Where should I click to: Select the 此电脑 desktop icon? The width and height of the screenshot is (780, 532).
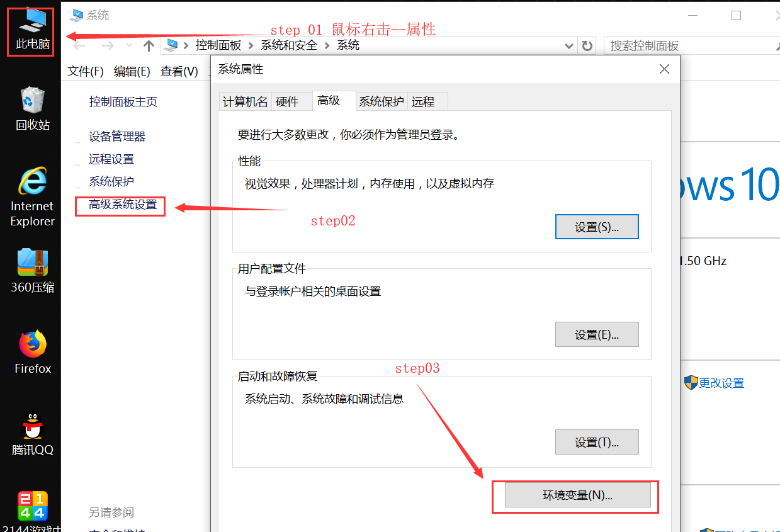(x=33, y=30)
